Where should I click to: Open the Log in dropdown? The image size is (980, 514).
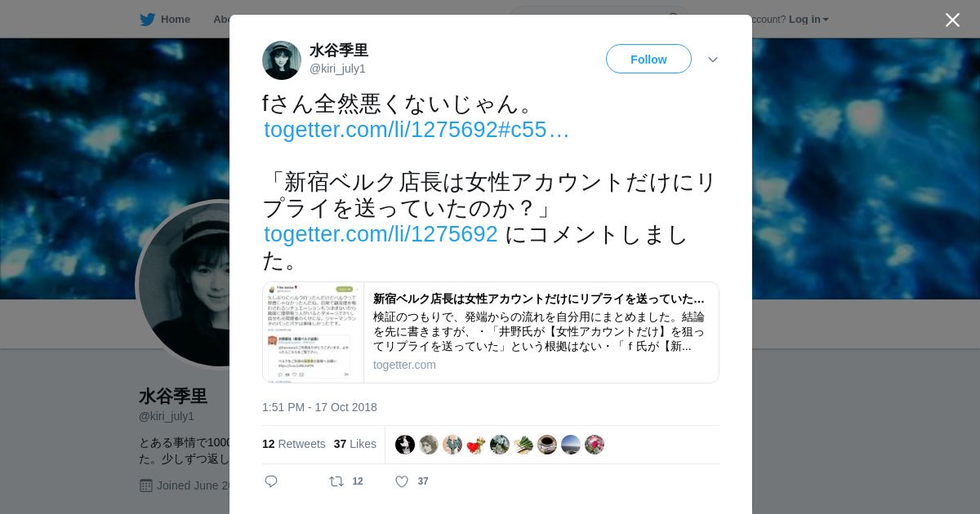click(x=808, y=19)
